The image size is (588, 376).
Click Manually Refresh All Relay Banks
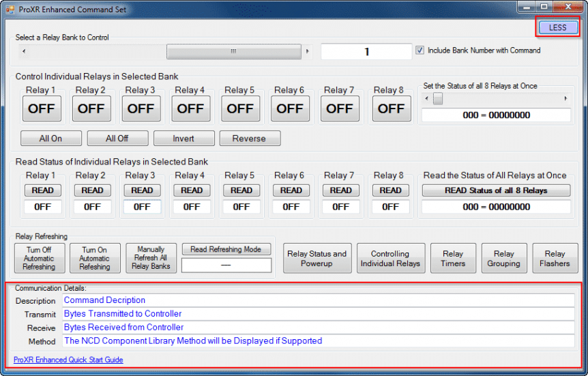(151, 259)
